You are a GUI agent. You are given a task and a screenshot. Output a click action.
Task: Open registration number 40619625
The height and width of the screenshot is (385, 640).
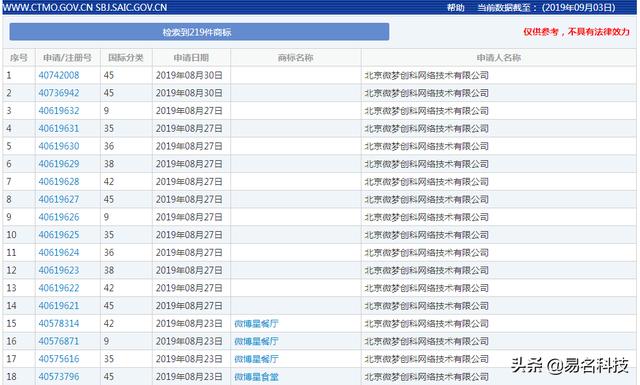(59, 235)
